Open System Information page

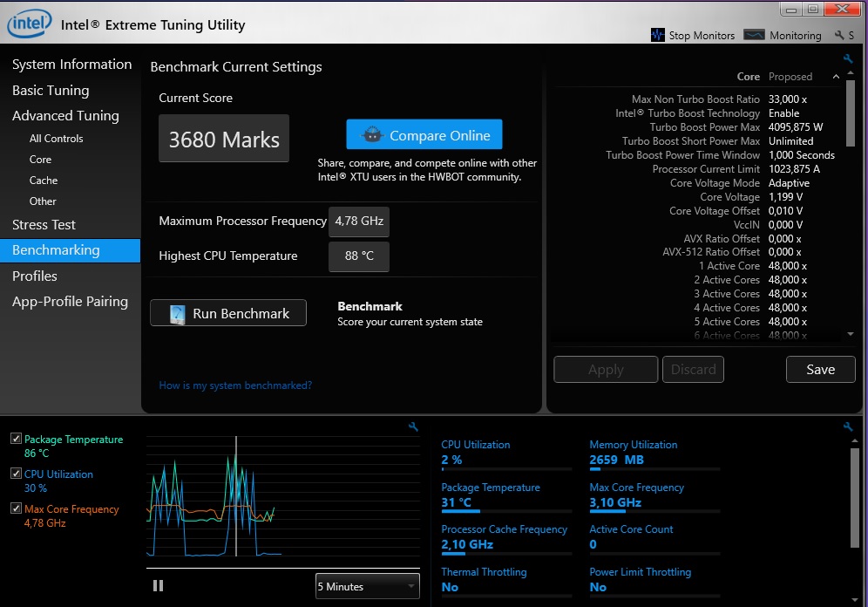(72, 65)
